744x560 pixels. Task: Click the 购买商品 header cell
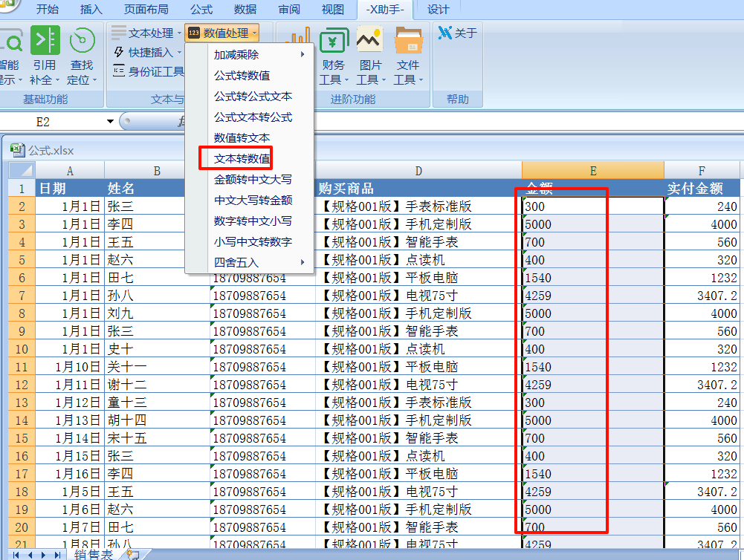click(x=418, y=188)
